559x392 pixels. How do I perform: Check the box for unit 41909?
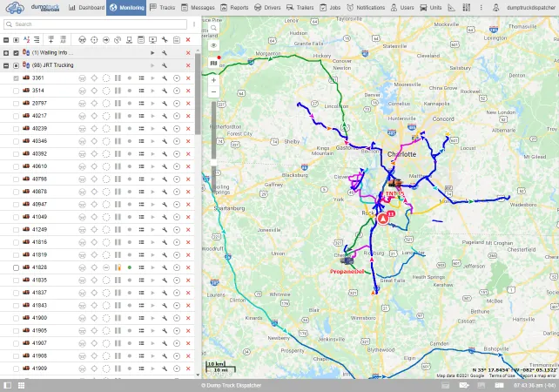tap(16, 368)
